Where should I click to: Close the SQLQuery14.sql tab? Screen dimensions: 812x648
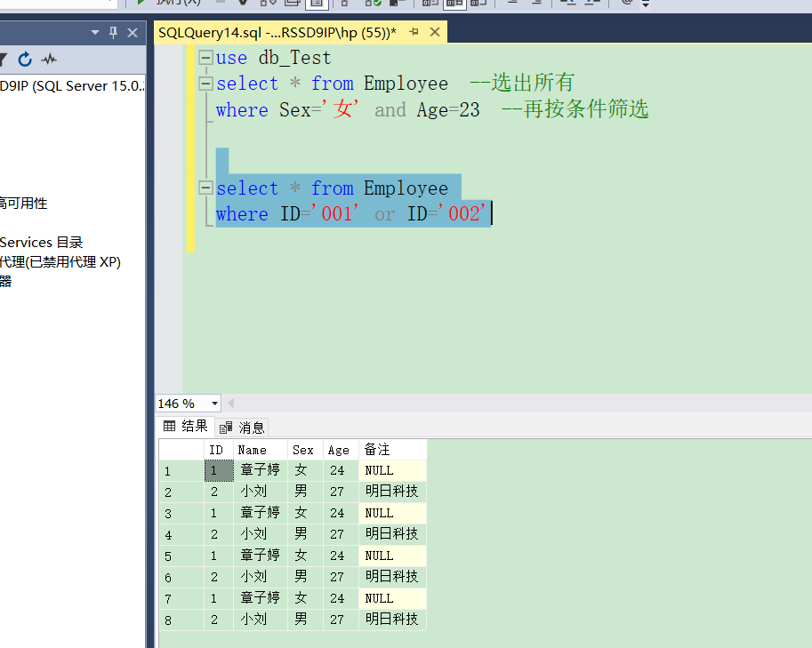(x=435, y=32)
